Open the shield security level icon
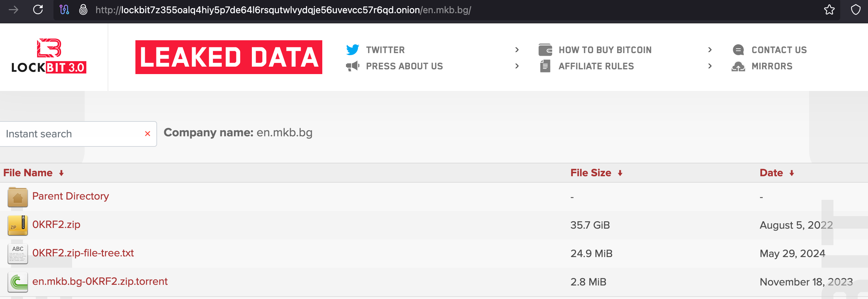This screenshot has width=868, height=299. click(856, 9)
